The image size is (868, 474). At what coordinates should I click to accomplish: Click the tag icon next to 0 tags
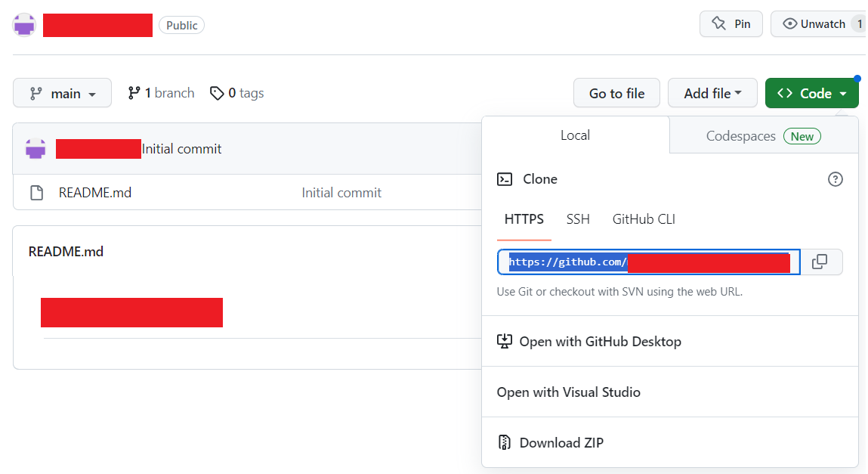(217, 93)
